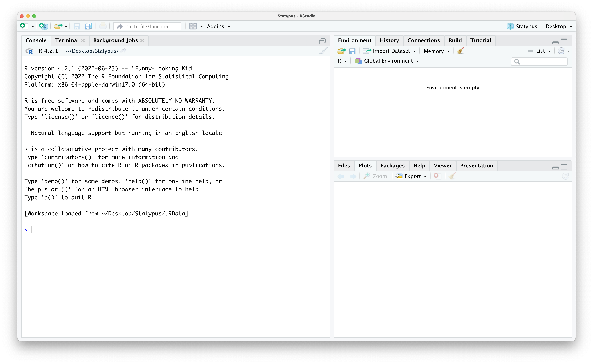Click Save Workspace disk icon in Environment pane

(x=352, y=51)
